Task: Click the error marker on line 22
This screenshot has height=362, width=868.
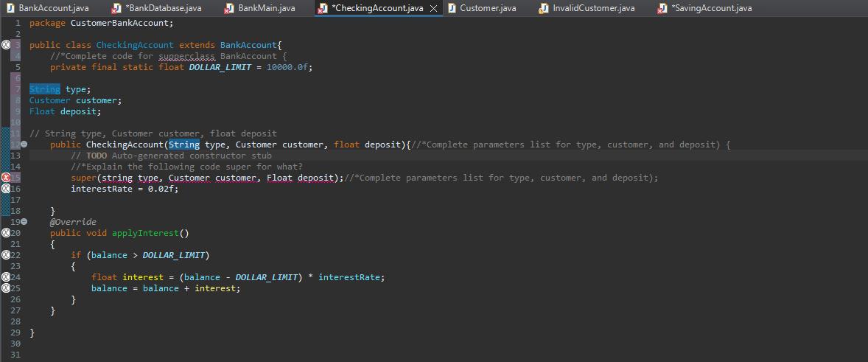Action: tap(6, 255)
